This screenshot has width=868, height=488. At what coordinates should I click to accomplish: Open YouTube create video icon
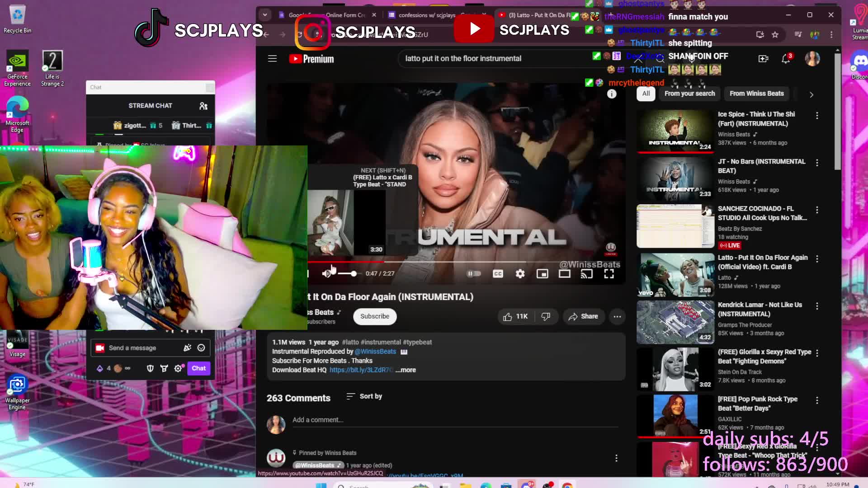point(763,59)
